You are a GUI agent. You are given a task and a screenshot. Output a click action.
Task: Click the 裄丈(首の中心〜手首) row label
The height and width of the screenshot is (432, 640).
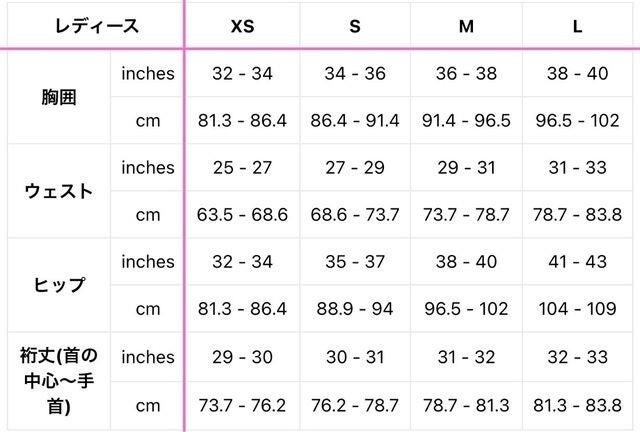click(x=57, y=380)
